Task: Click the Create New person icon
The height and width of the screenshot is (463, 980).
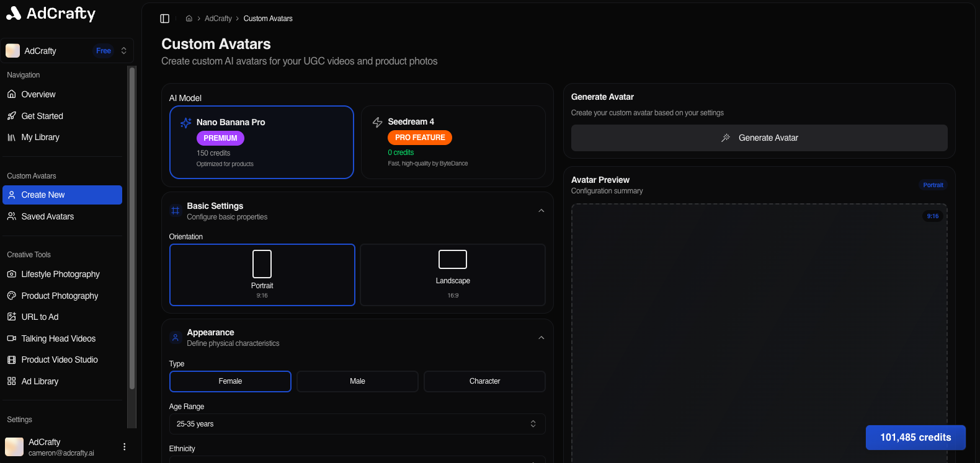Action: point(12,195)
